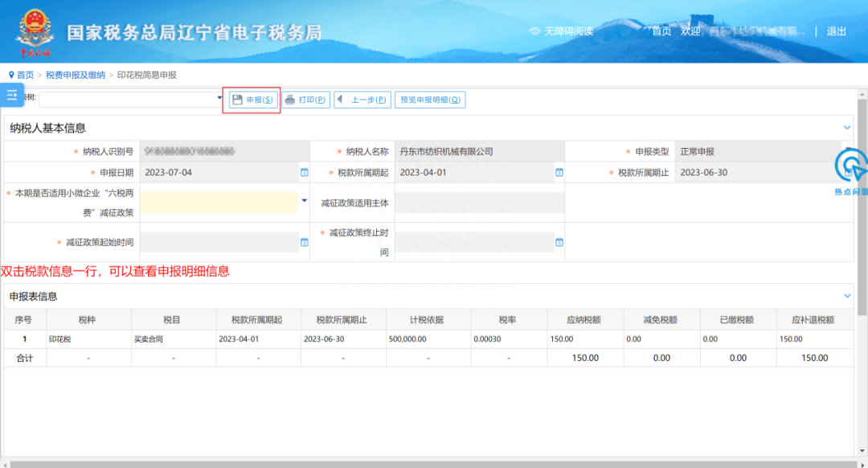Click the 2023-06-30 period end value
Image resolution: width=868 pixels, height=468 pixels.
(x=703, y=172)
